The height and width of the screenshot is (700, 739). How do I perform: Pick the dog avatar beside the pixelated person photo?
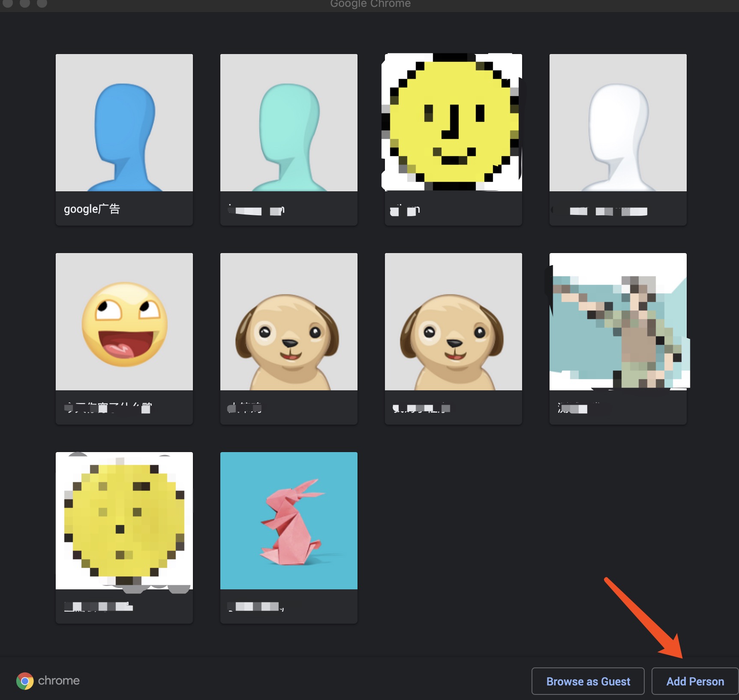coord(453,322)
